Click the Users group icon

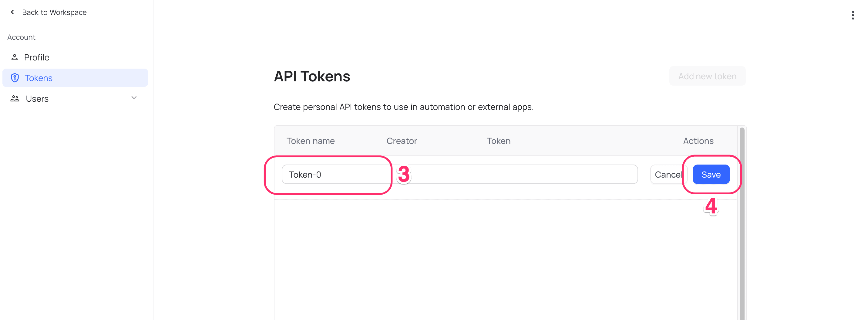[15, 98]
